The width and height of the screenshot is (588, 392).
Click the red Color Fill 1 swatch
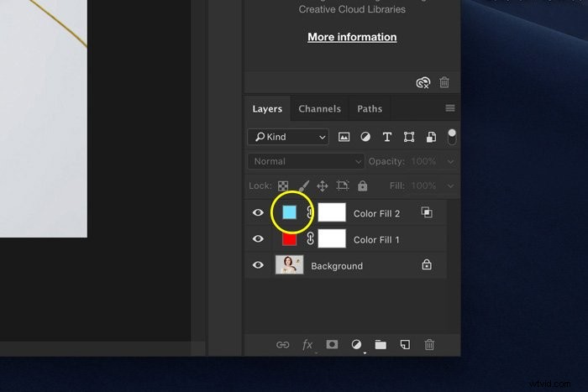click(x=289, y=239)
